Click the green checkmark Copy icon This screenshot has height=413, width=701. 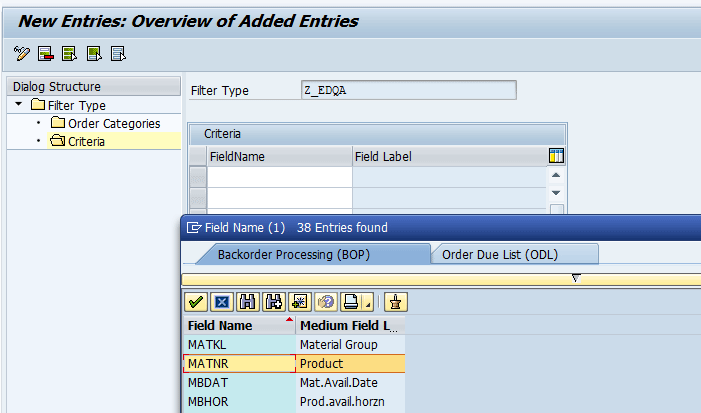tap(197, 301)
